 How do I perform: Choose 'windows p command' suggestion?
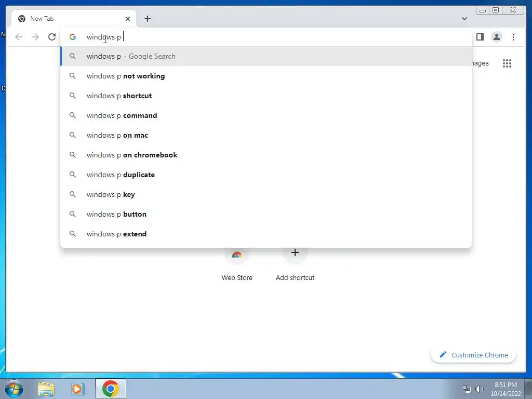[x=266, y=115]
